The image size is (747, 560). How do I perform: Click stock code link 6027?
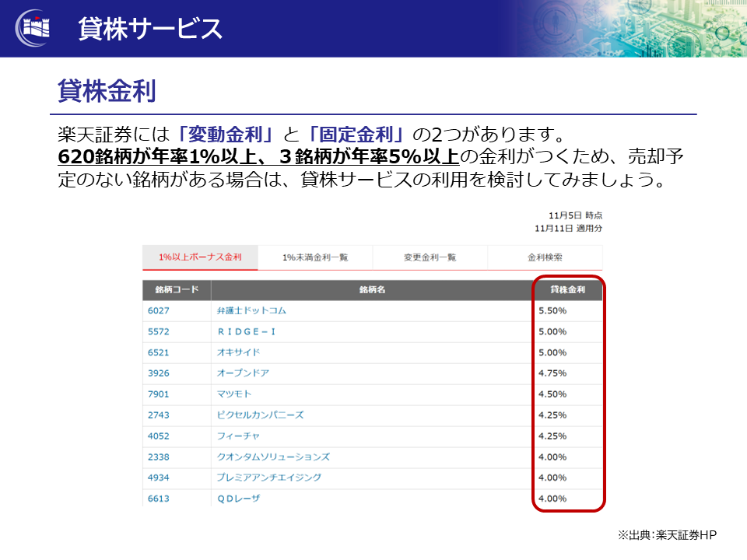(158, 310)
